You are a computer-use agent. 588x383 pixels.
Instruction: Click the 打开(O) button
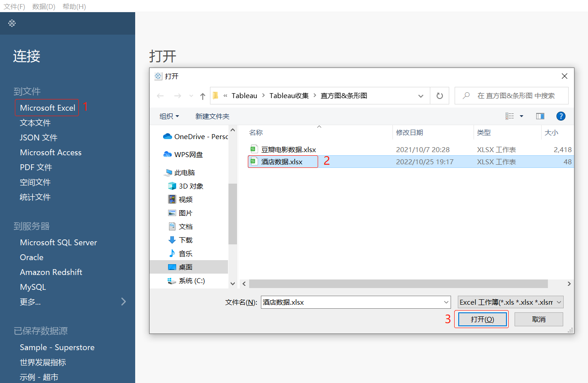483,319
